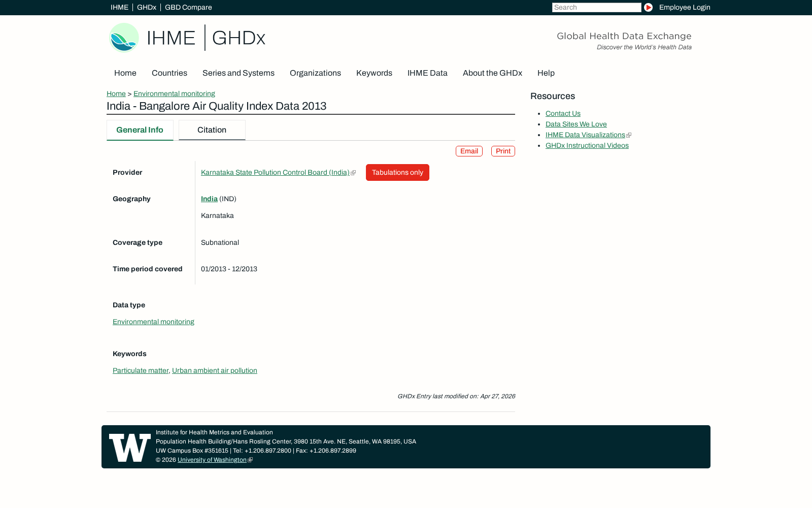Screen dimensions: 812x508
Task: Click the Home breadcrumb link
Action: click(116, 93)
